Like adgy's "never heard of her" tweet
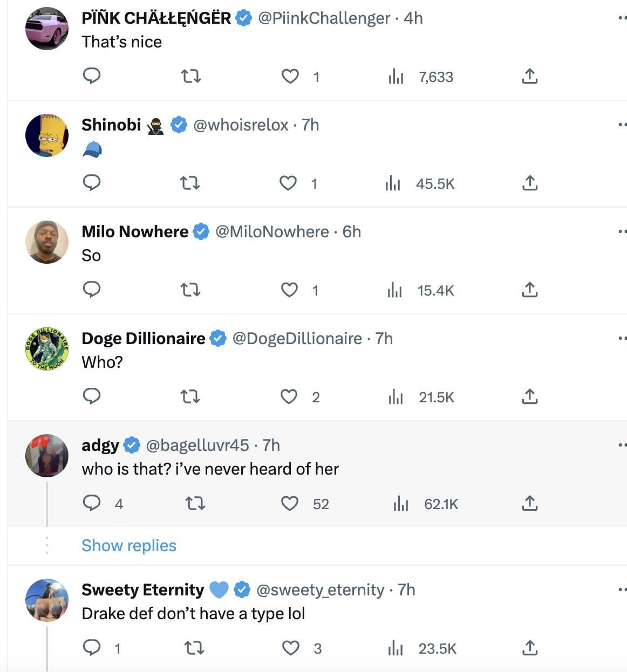 click(290, 504)
